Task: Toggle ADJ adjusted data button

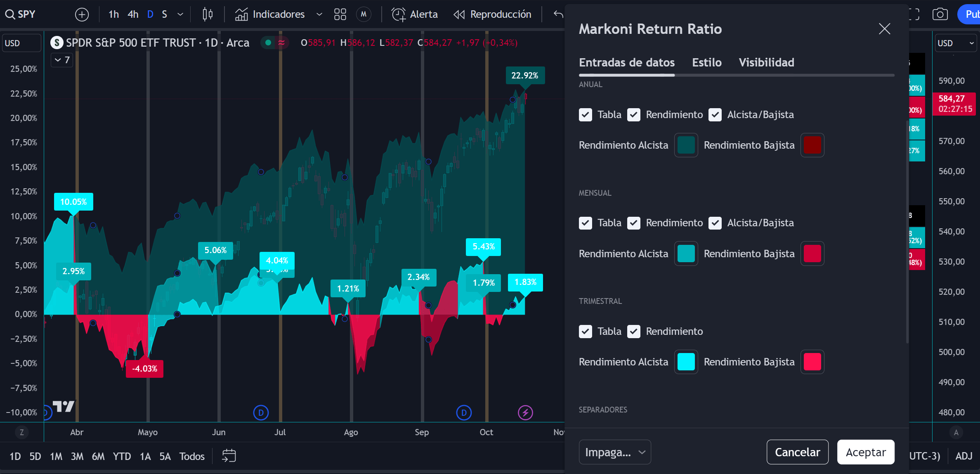Action: pyautogui.click(x=964, y=456)
